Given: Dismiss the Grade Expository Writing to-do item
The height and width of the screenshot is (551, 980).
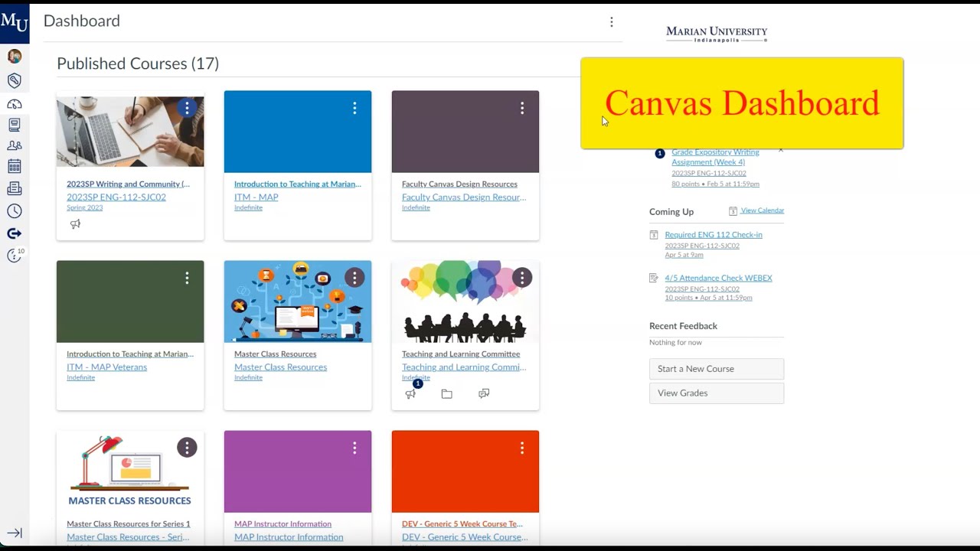Looking at the screenshot, I should (x=781, y=151).
